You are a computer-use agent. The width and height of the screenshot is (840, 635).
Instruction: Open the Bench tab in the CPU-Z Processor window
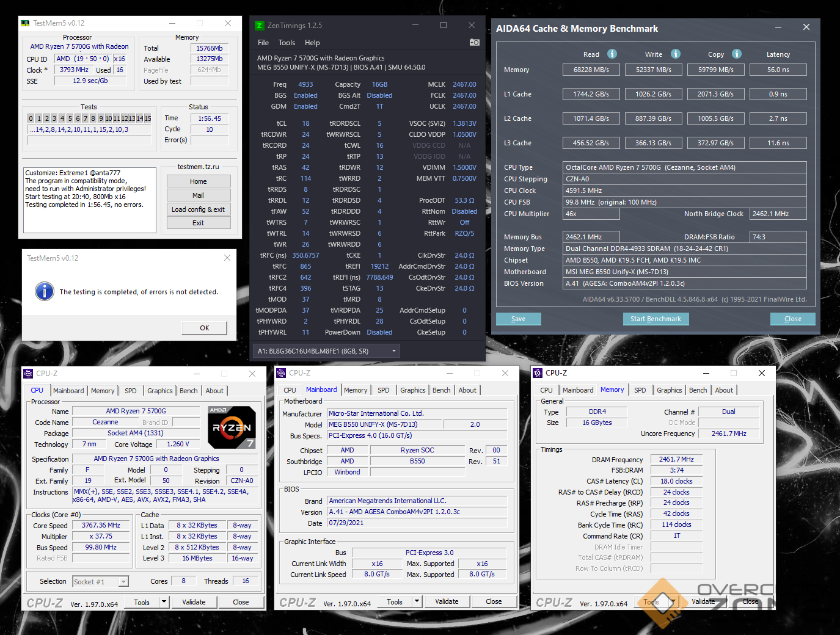point(189,391)
